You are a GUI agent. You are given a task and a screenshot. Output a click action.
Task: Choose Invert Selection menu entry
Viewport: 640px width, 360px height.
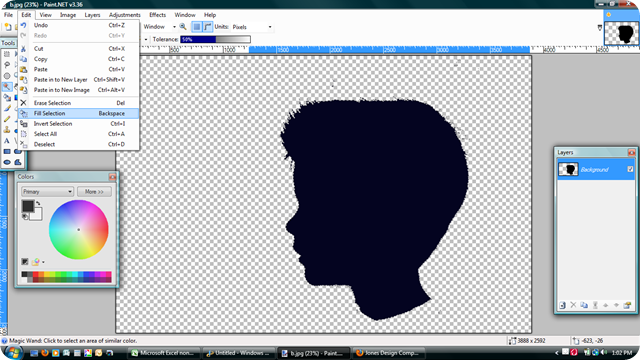(x=78, y=124)
